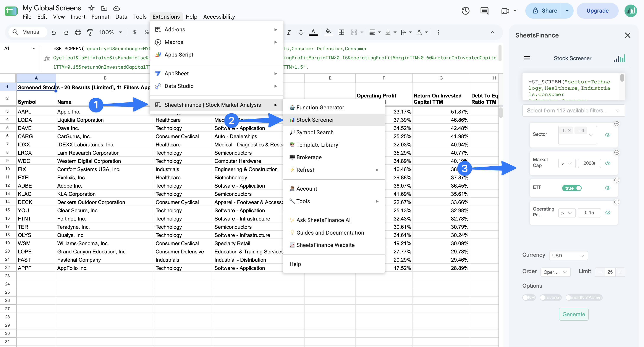Click the Menus search box
The height and width of the screenshot is (347, 644).
pyautogui.click(x=28, y=32)
